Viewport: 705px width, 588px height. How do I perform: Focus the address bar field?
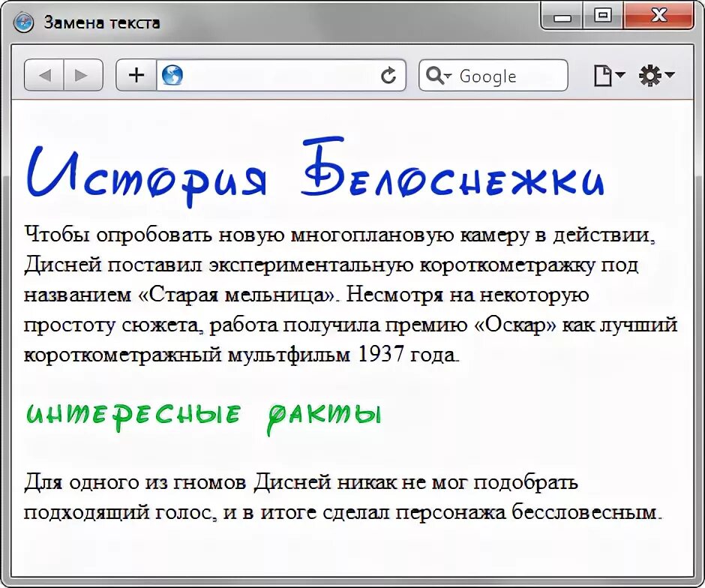pos(281,75)
